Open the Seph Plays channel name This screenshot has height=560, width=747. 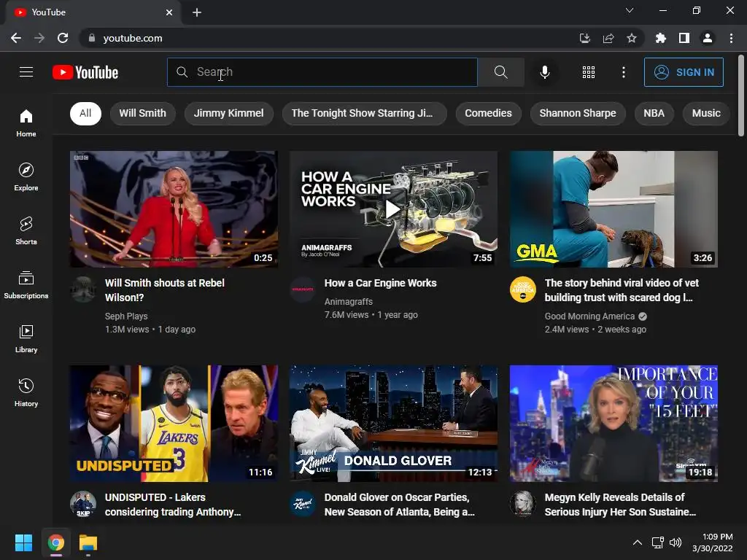pyautogui.click(x=126, y=316)
